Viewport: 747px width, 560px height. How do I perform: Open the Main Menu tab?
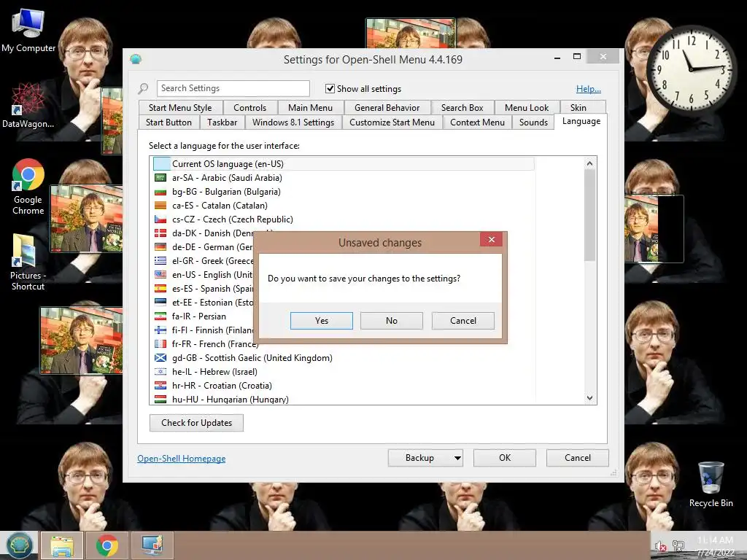pos(310,108)
